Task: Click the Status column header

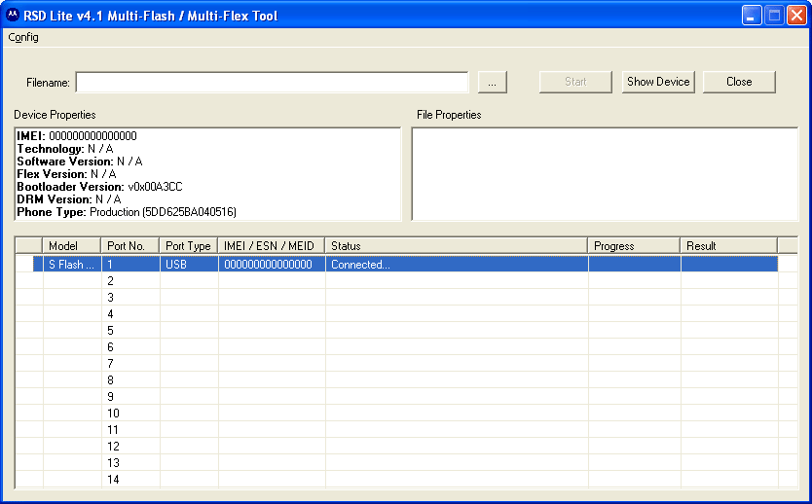Action: 457,246
